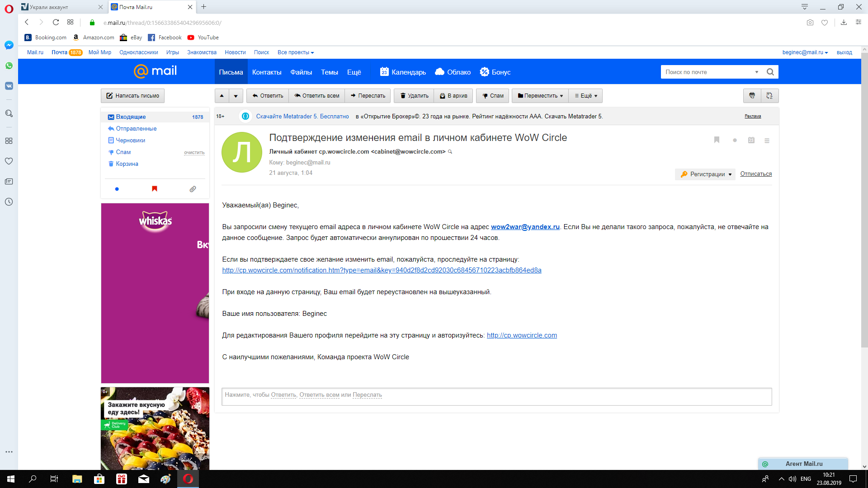This screenshot has width=868, height=488.
Task: Click the print email icon
Action: (x=752, y=96)
